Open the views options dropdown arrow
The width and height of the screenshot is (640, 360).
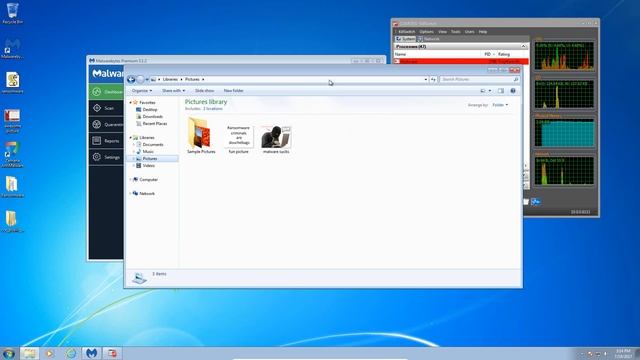(x=490, y=91)
